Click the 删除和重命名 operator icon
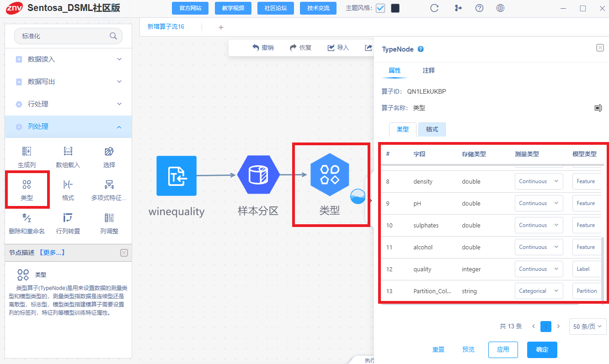This screenshot has width=609, height=364. point(27,218)
